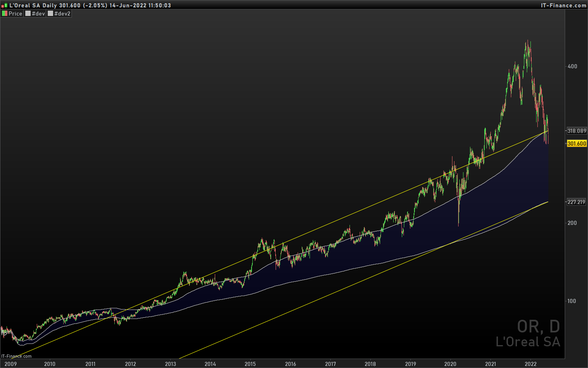588x368 pixels.
Task: Click the IT-Finance.com label at bottom left
Action: click(x=16, y=356)
